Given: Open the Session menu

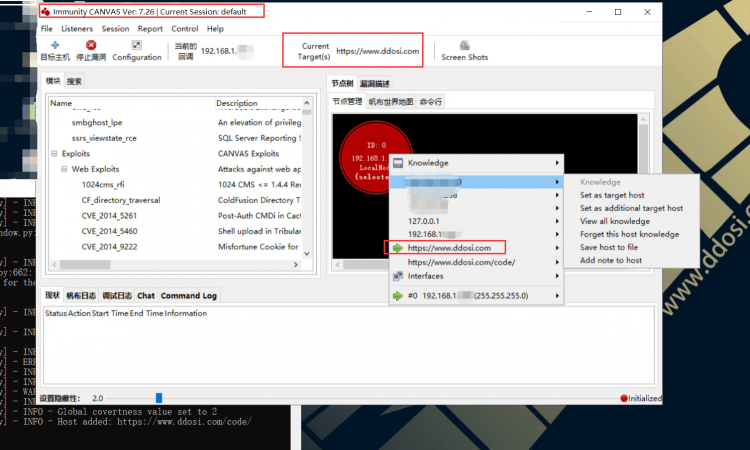Looking at the screenshot, I should click(115, 29).
